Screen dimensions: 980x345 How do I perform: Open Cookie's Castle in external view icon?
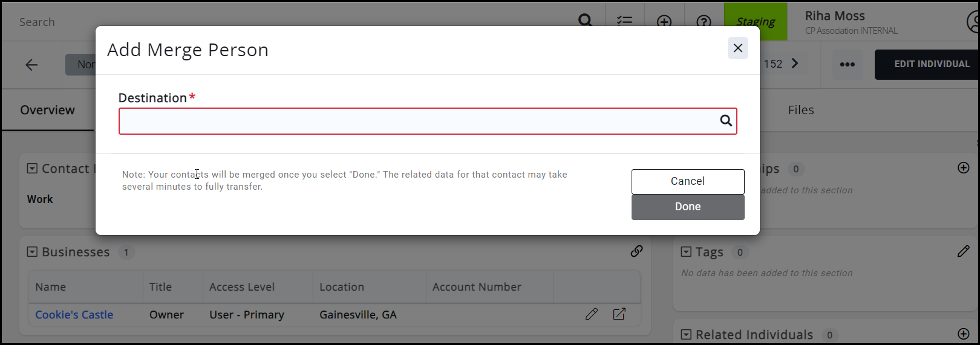point(619,314)
